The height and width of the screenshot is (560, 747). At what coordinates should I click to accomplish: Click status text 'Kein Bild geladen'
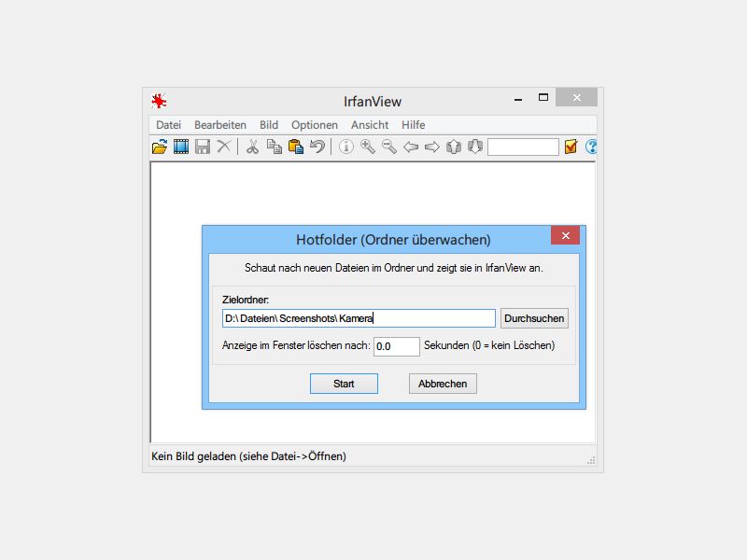[194, 456]
